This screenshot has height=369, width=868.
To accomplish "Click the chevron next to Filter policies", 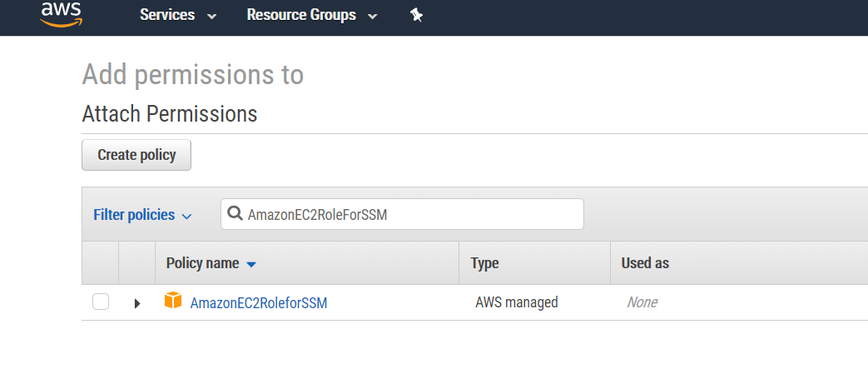I will (x=186, y=217).
